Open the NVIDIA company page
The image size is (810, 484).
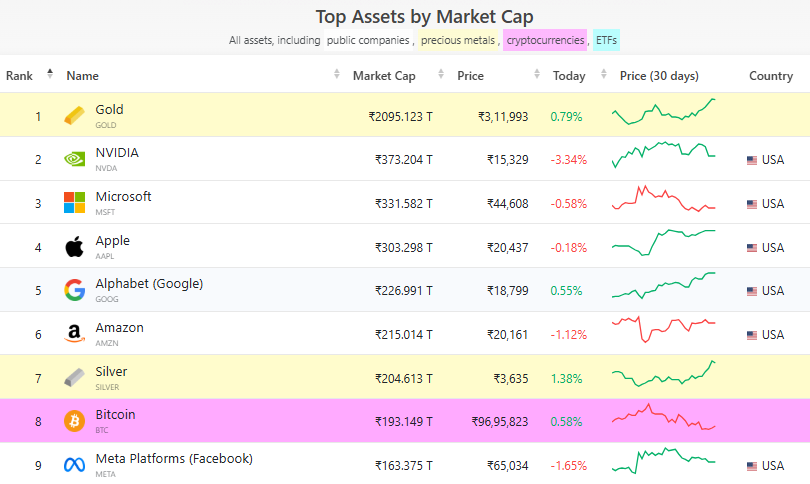coord(117,153)
